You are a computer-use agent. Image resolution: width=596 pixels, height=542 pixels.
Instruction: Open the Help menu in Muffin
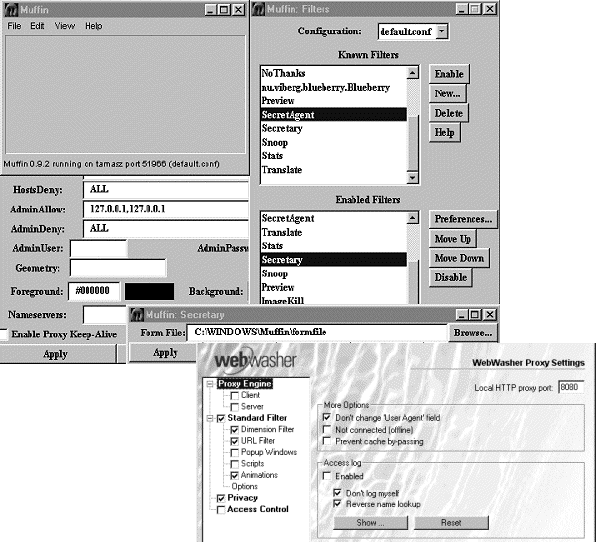94,26
